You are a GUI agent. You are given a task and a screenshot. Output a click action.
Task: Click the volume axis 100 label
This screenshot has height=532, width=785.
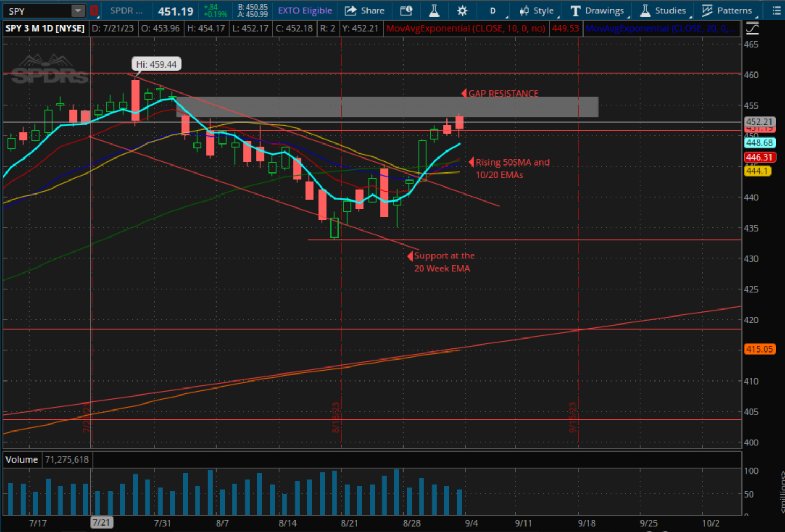(751, 471)
